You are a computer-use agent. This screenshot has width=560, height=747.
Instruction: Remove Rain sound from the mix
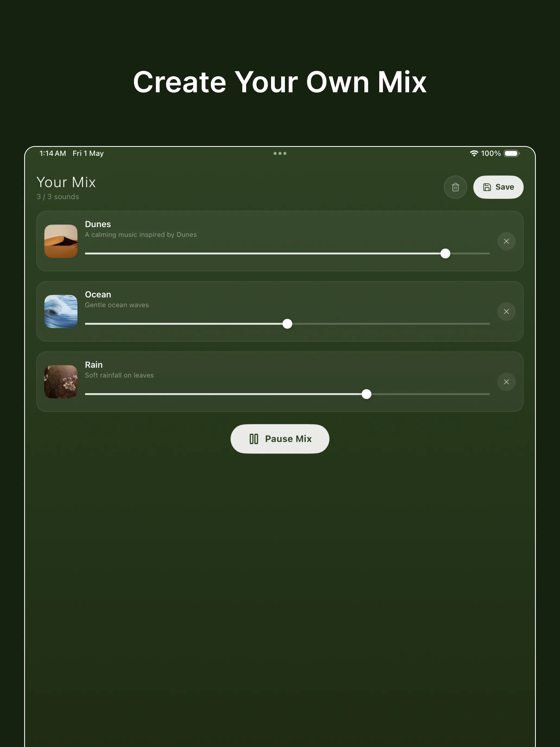coord(506,382)
